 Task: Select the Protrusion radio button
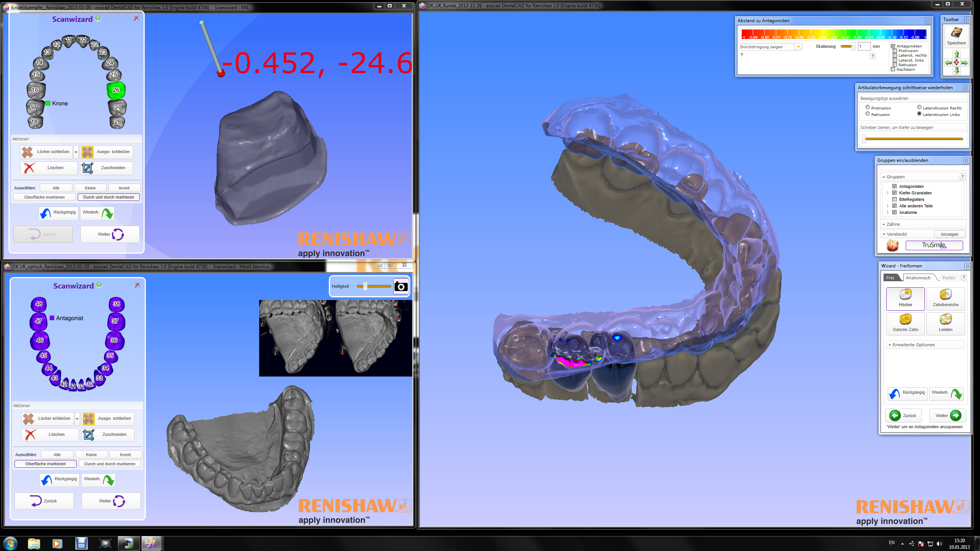867,108
